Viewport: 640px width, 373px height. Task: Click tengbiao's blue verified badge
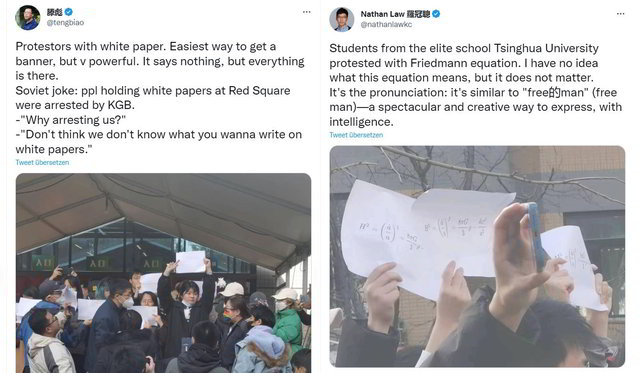click(69, 12)
